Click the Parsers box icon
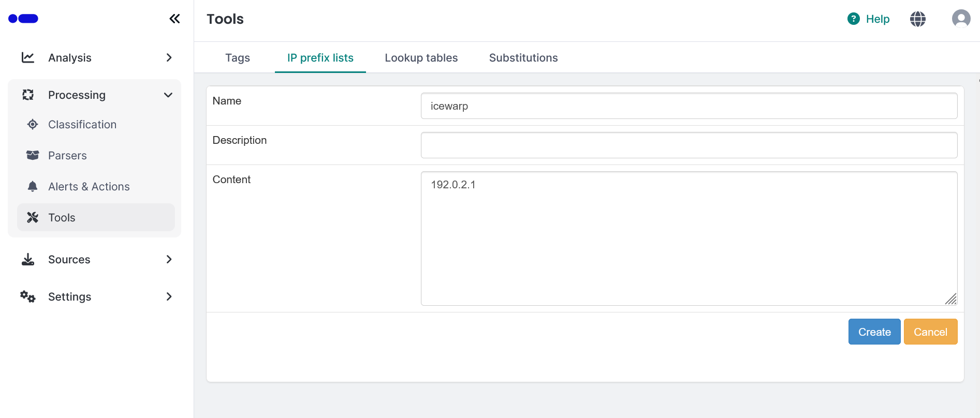 pyautogui.click(x=33, y=155)
